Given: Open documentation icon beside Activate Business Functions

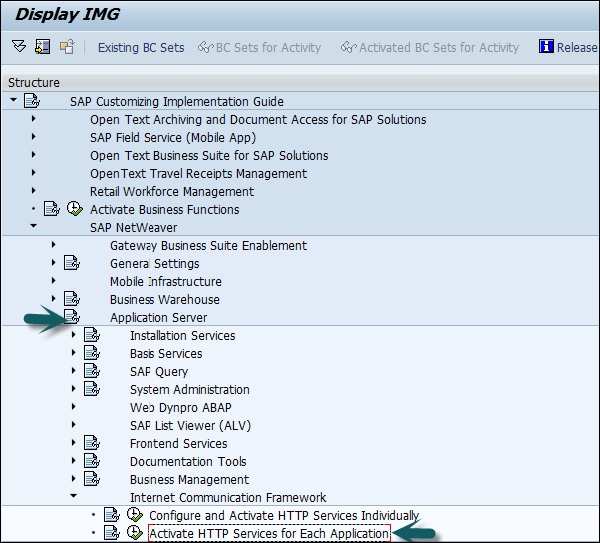Looking at the screenshot, I should 52,209.
